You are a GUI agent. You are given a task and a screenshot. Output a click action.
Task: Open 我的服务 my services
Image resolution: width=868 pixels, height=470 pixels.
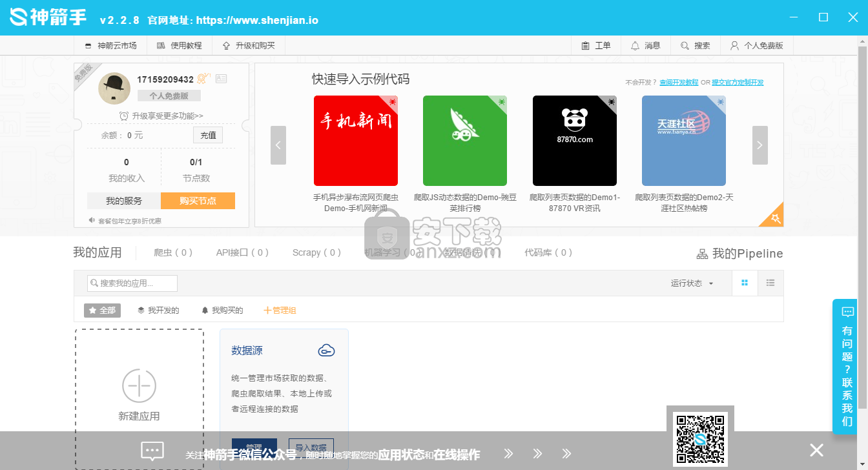pos(124,201)
